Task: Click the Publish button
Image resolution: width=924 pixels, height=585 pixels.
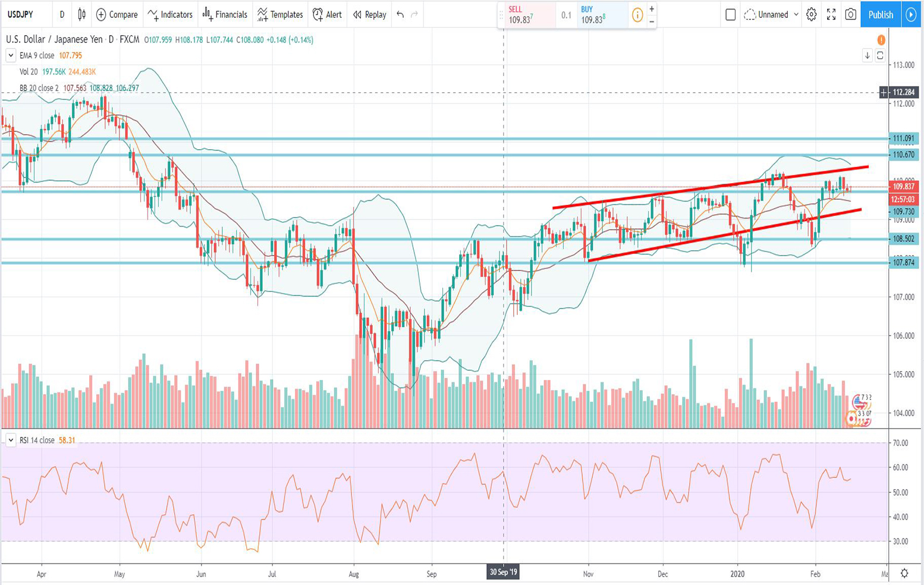Action: click(880, 15)
